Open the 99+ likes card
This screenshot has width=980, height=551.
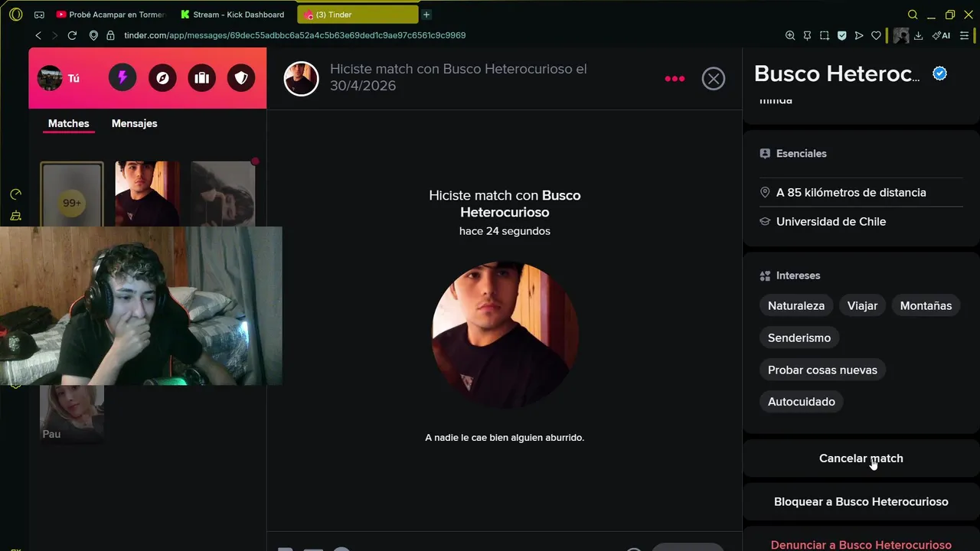(72, 194)
